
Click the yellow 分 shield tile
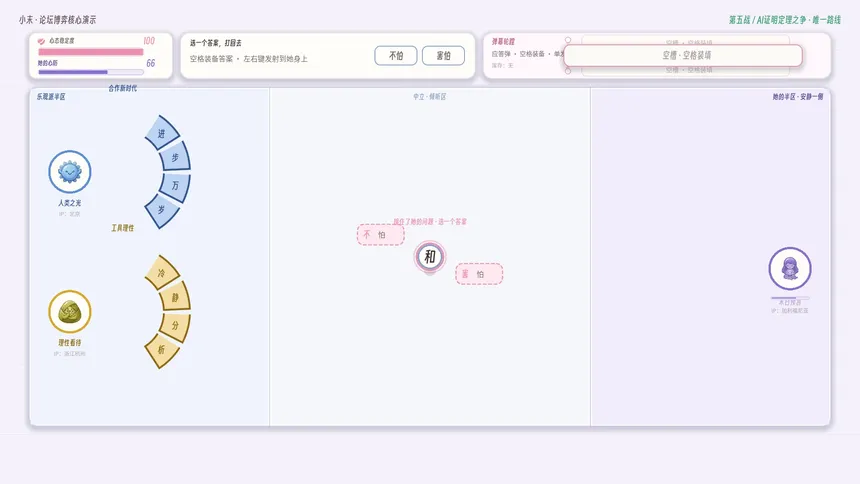coord(175,326)
